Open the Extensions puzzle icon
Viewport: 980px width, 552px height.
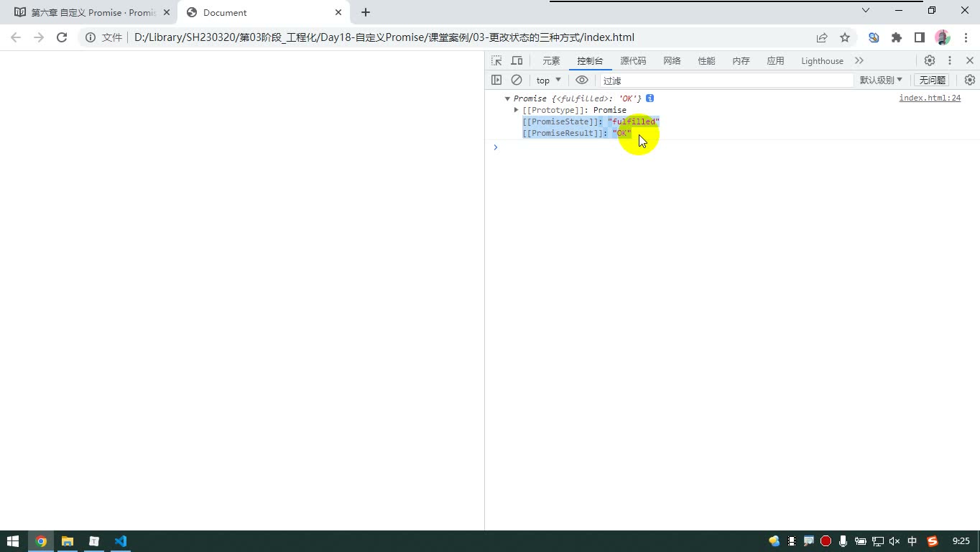(x=897, y=37)
